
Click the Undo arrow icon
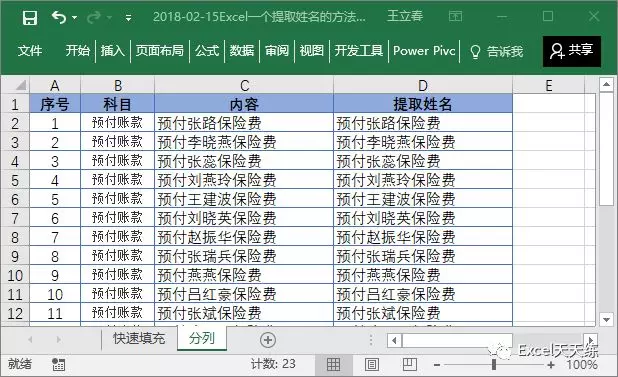pos(59,17)
